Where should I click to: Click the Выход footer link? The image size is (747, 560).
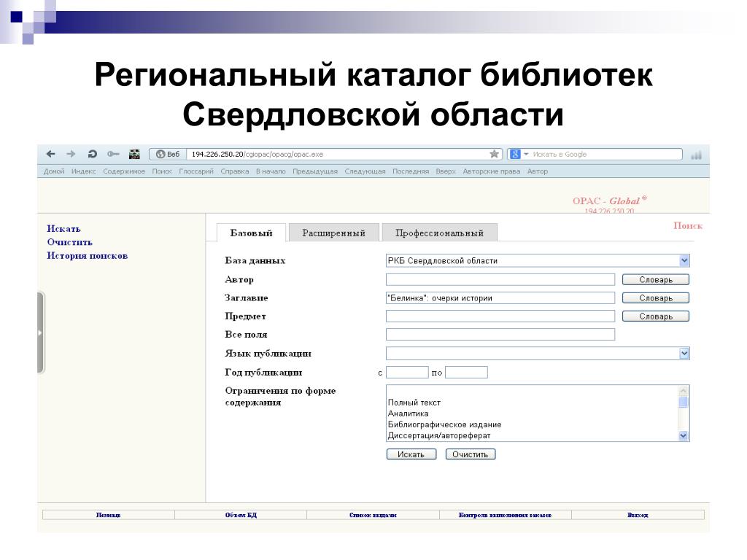(638, 515)
